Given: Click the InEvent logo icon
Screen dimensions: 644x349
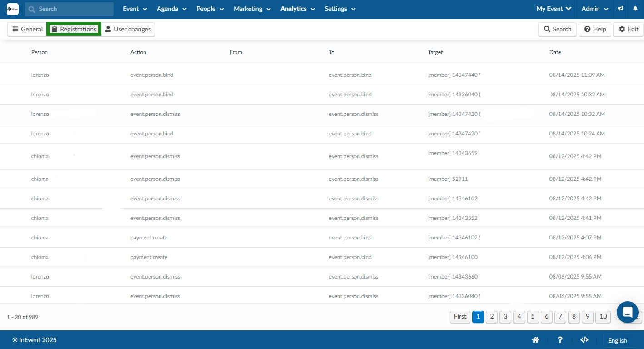Looking at the screenshot, I should (13, 9).
